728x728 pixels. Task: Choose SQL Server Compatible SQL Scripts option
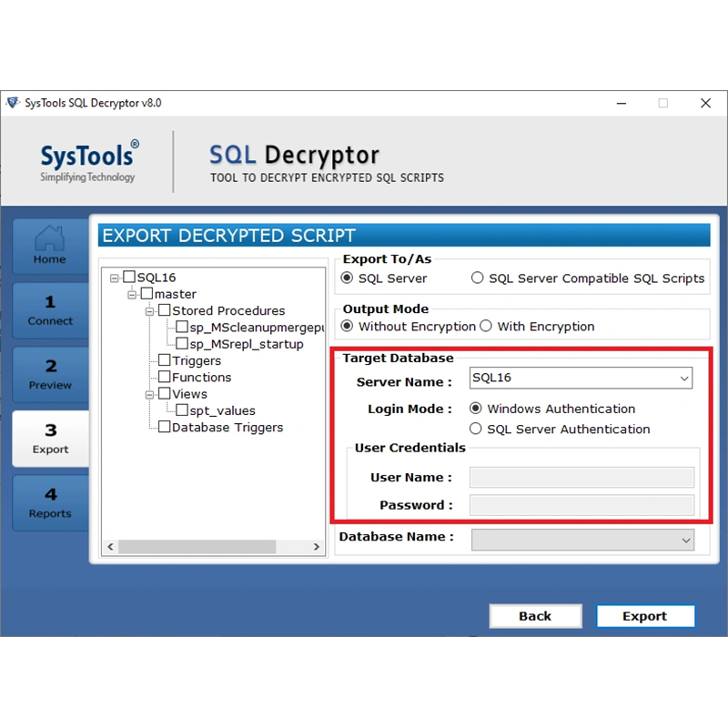(x=477, y=278)
